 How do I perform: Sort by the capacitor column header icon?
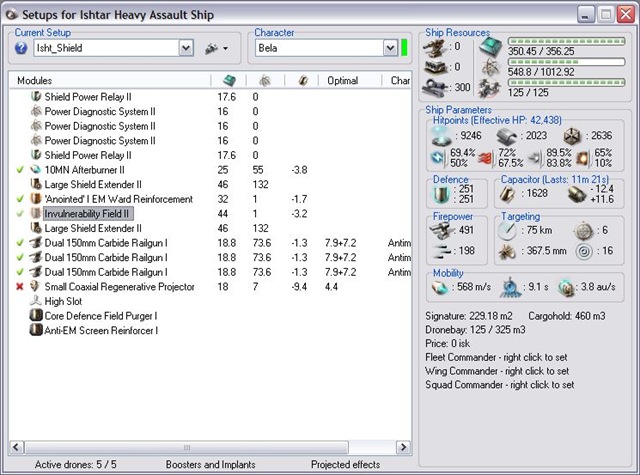coord(302,80)
